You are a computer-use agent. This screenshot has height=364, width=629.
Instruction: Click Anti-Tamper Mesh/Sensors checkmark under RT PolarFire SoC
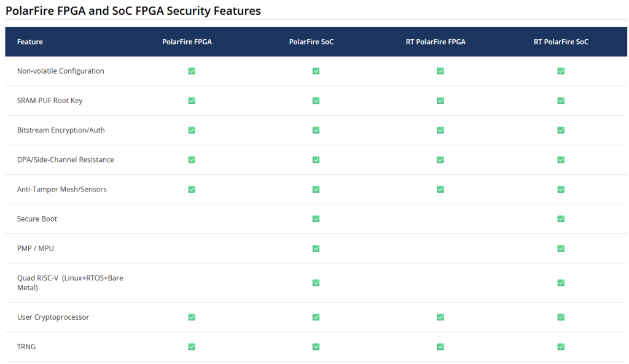coord(561,189)
